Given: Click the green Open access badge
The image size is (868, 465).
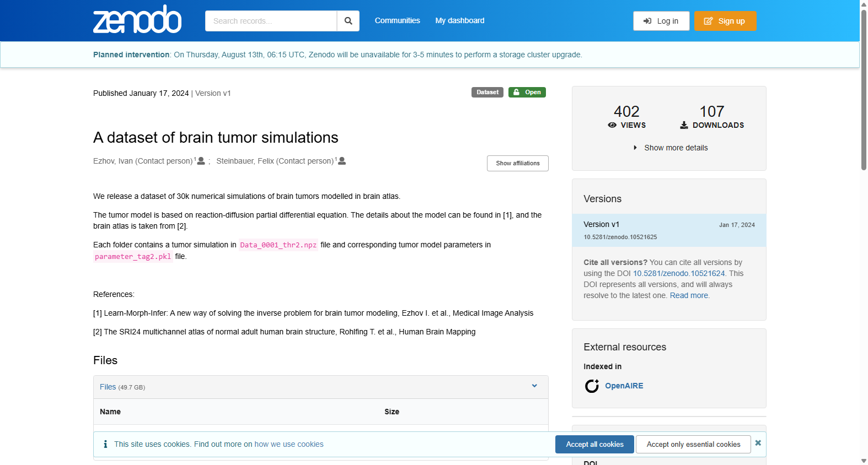Looking at the screenshot, I should coord(527,92).
